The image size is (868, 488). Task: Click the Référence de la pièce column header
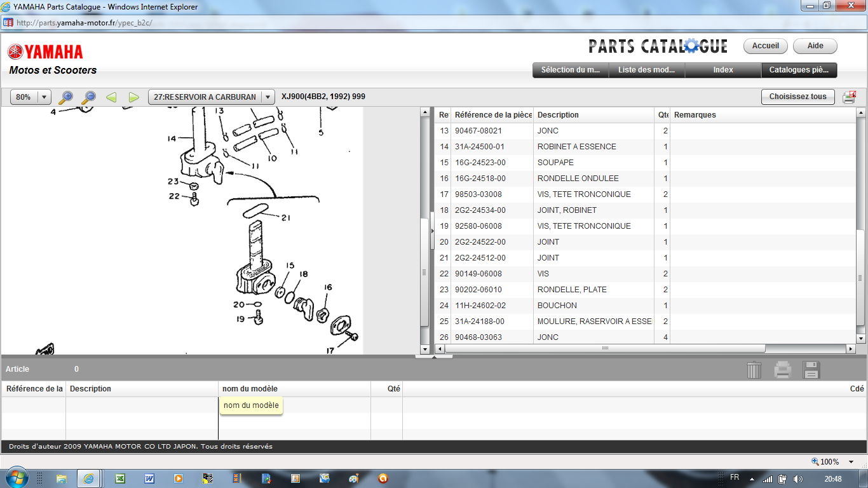click(x=492, y=115)
